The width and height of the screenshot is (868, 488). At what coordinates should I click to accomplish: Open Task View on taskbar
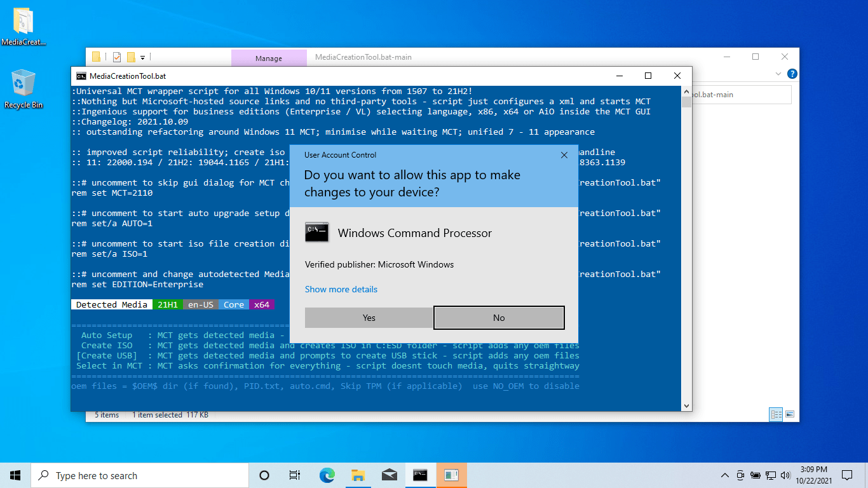click(295, 475)
